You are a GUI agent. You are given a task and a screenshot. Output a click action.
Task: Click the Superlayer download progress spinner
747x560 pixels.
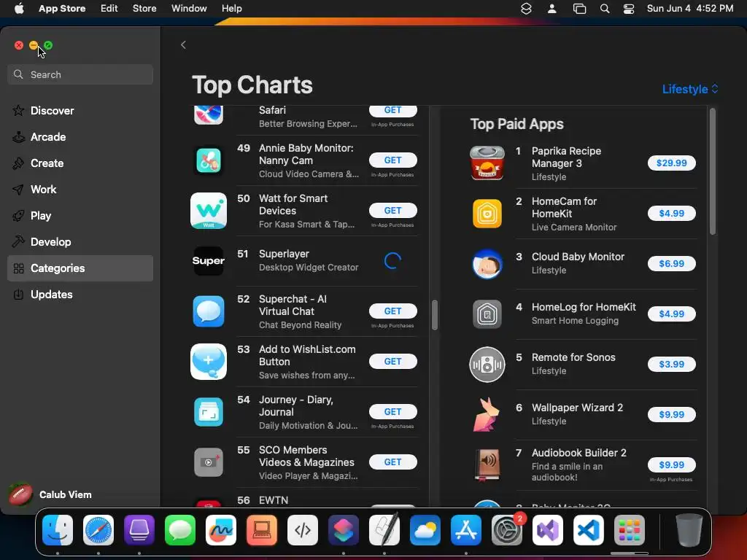392,260
